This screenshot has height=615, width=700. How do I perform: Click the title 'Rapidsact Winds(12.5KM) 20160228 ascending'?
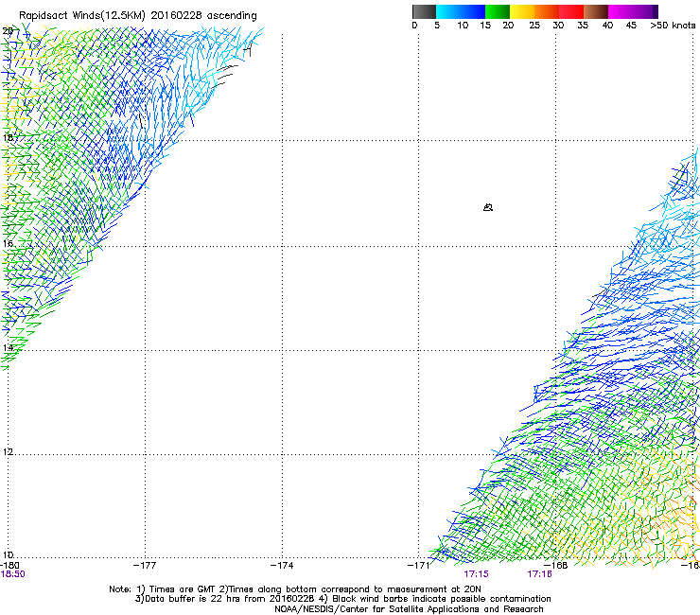tap(138, 16)
